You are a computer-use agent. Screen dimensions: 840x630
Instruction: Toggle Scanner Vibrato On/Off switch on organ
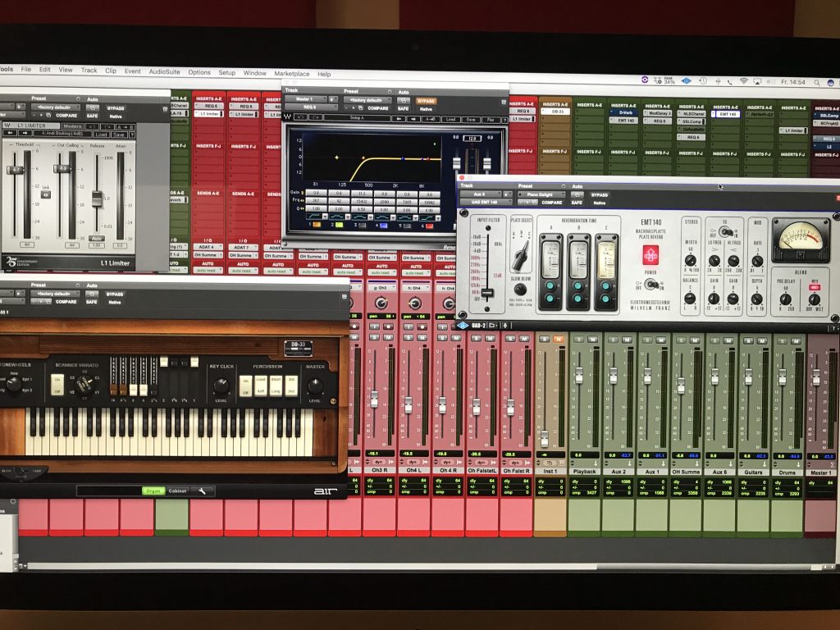tap(57, 383)
